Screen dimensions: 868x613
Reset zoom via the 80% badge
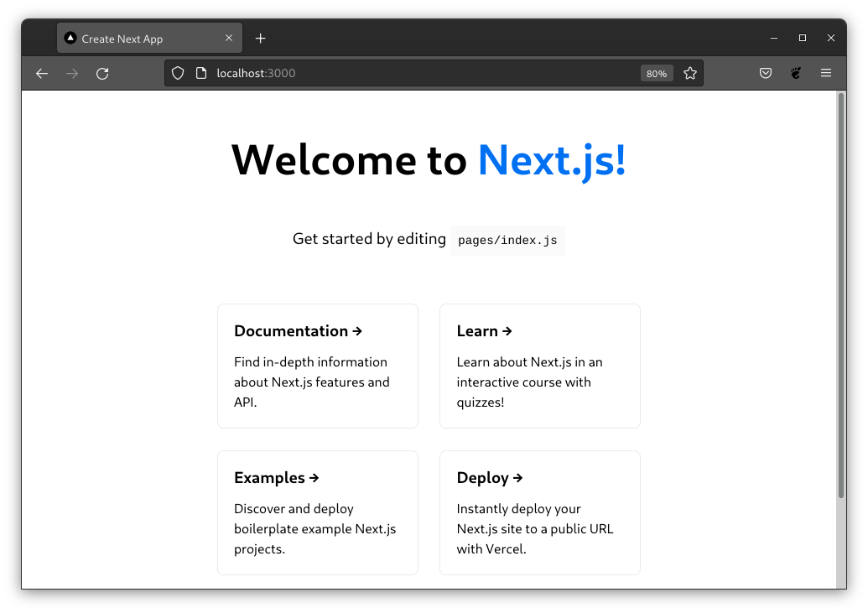(x=657, y=74)
